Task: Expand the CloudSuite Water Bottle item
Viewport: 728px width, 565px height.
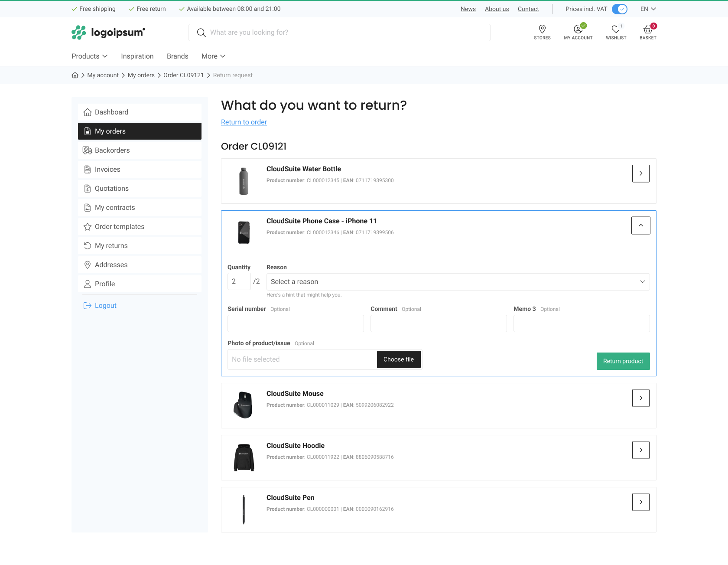Action: (640, 173)
